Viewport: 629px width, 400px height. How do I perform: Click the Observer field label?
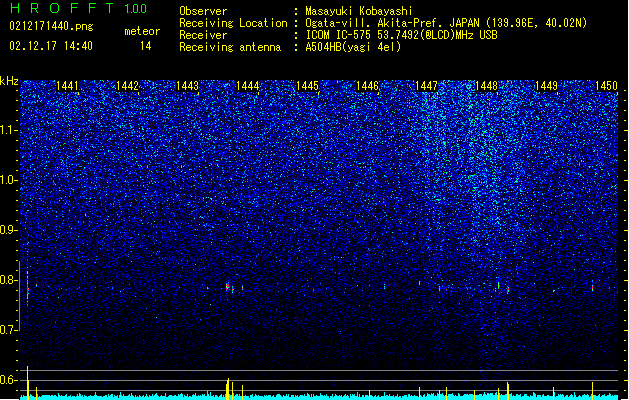click(x=203, y=11)
